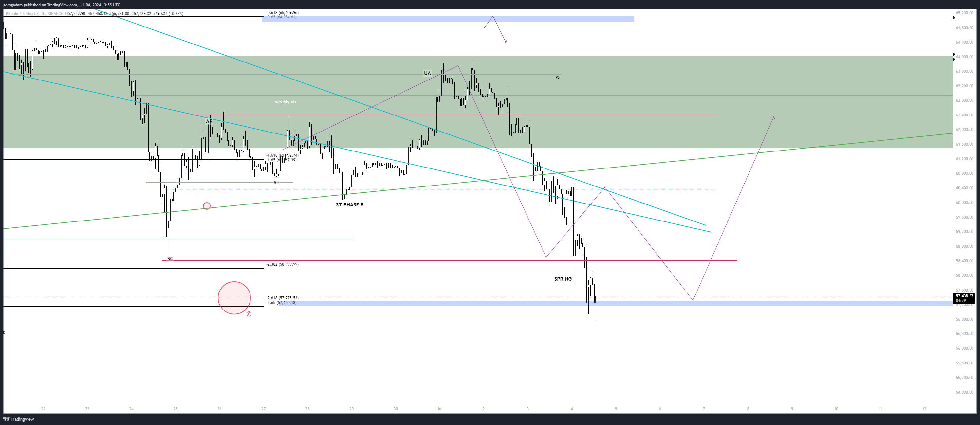Image resolution: width=980 pixels, height=425 pixels.
Task: Click the Jul date label on time axis
Action: [x=439, y=409]
